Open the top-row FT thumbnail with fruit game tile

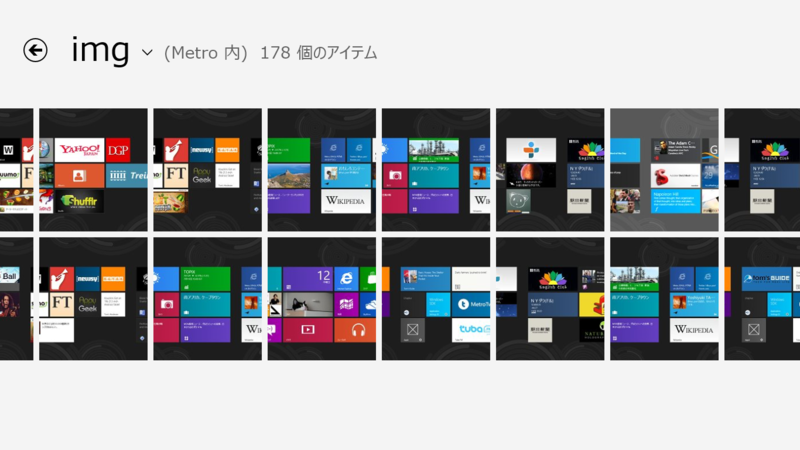pos(208,170)
